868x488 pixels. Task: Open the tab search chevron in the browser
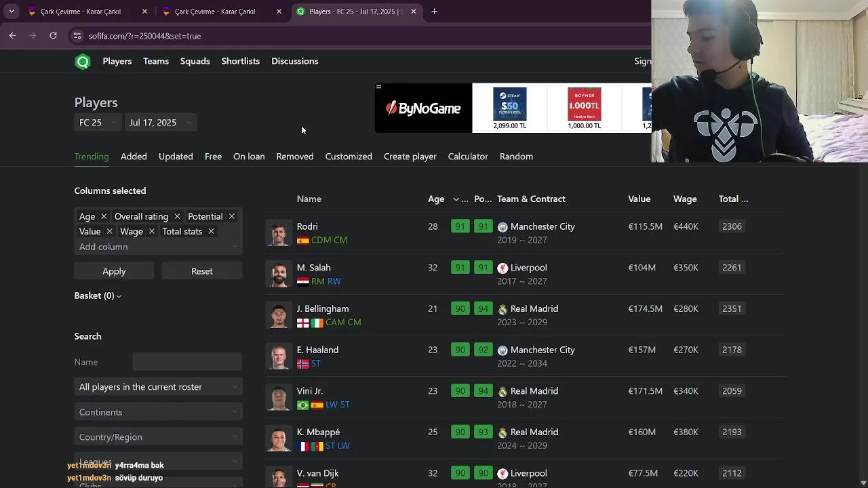(x=12, y=12)
